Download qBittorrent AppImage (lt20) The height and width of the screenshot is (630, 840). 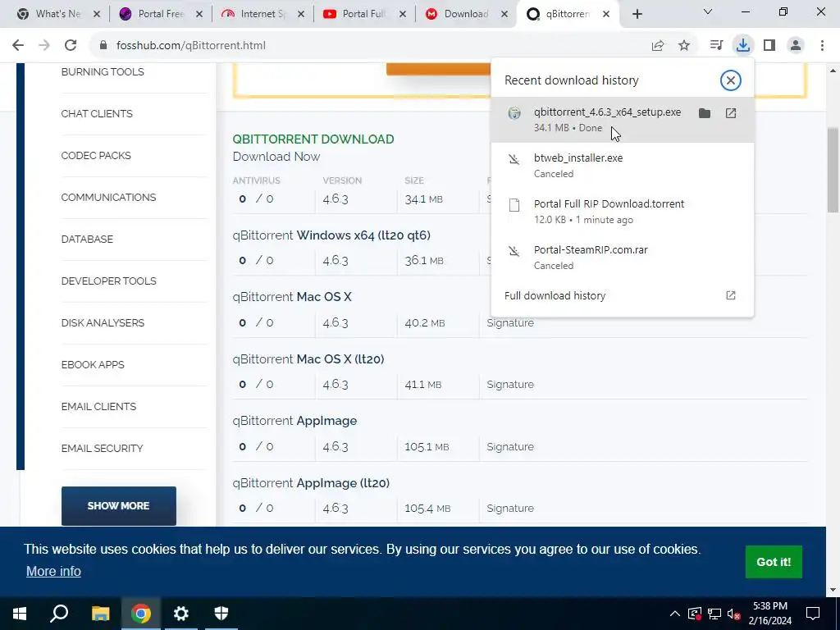coord(311,482)
